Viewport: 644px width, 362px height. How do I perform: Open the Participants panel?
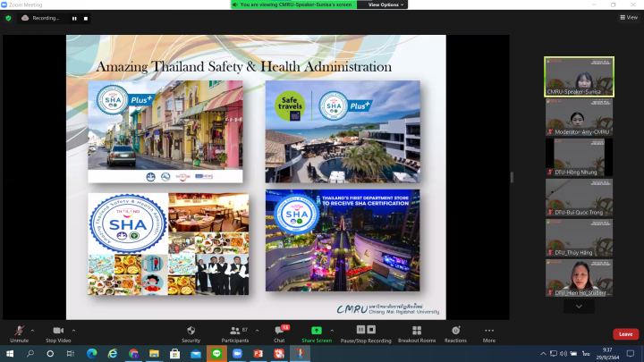point(235,334)
